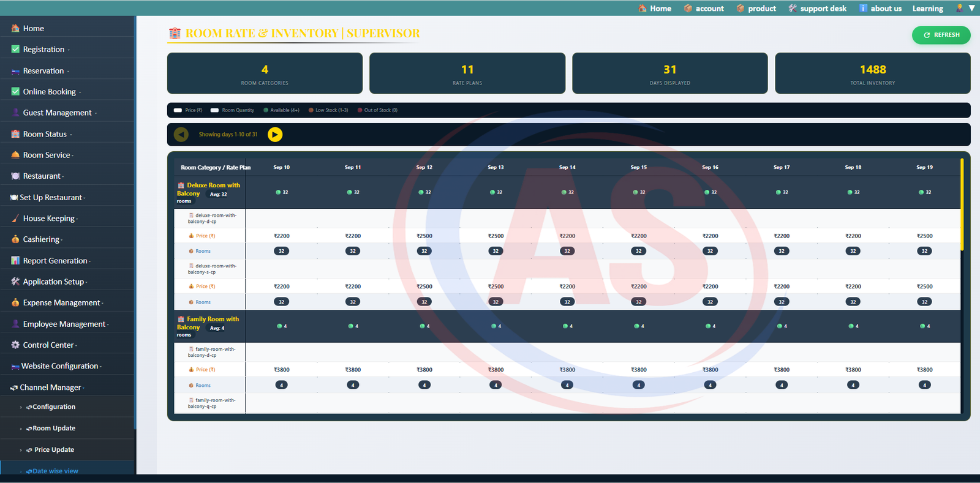
Task: Click the Restaurant plate icon in sidebar
Action: click(15, 176)
